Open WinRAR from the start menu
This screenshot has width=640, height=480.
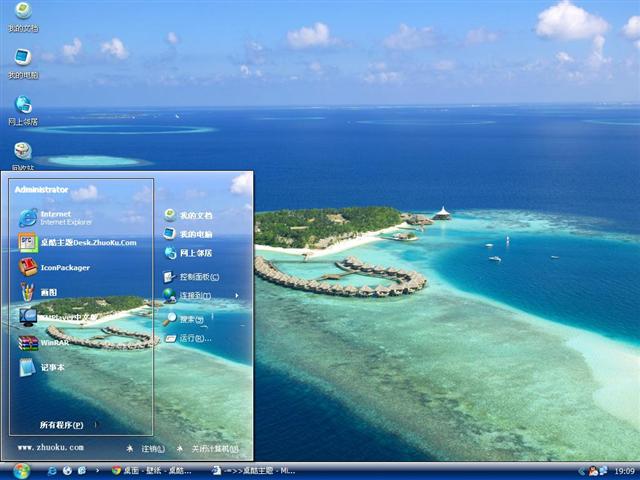[x=54, y=342]
